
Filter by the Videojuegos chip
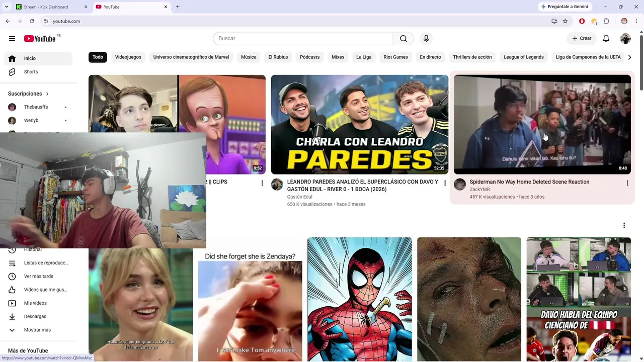pyautogui.click(x=128, y=57)
